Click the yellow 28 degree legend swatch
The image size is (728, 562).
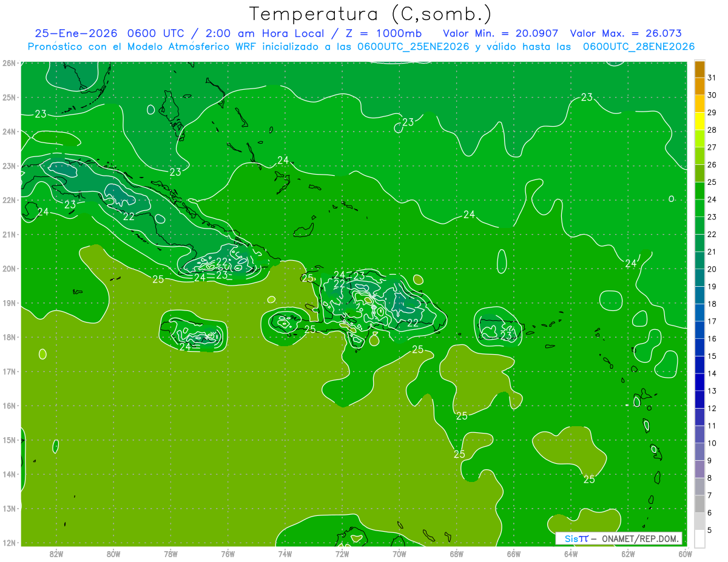coord(699,121)
